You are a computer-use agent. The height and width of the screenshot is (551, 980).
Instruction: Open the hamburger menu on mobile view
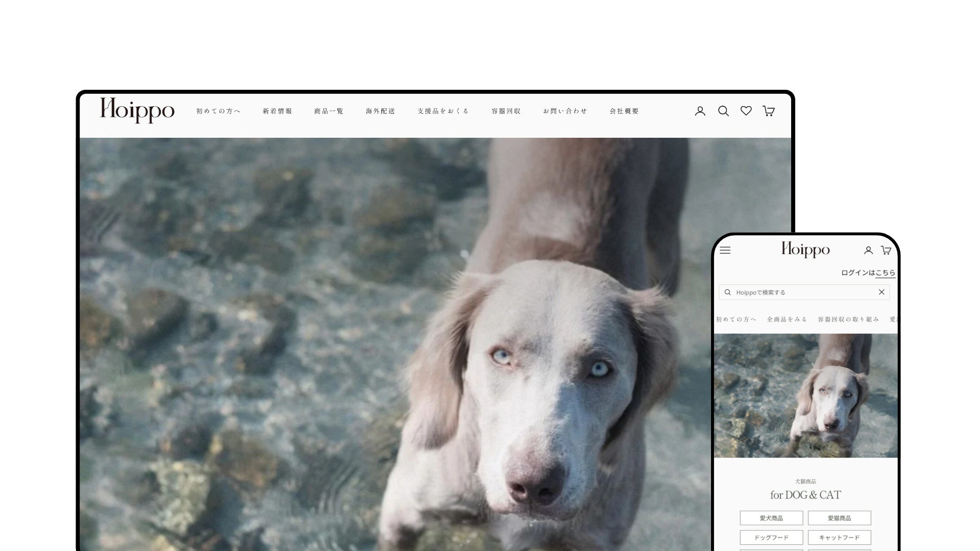pyautogui.click(x=725, y=250)
